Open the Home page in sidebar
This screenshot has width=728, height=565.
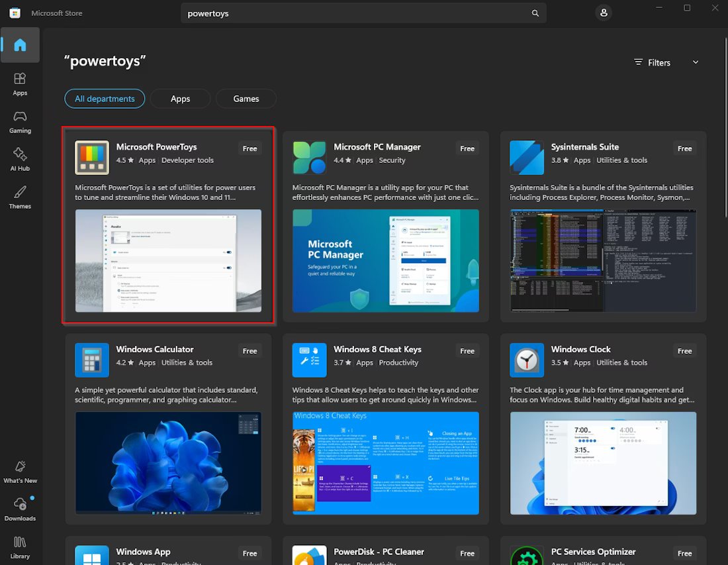(x=20, y=45)
